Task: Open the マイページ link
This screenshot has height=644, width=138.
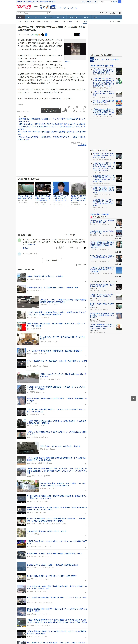Action: coord(103,13)
